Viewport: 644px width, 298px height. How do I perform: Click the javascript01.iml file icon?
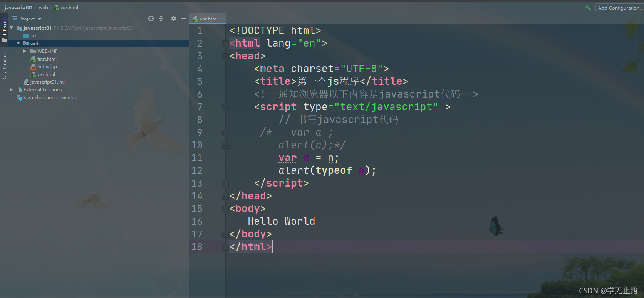point(26,82)
